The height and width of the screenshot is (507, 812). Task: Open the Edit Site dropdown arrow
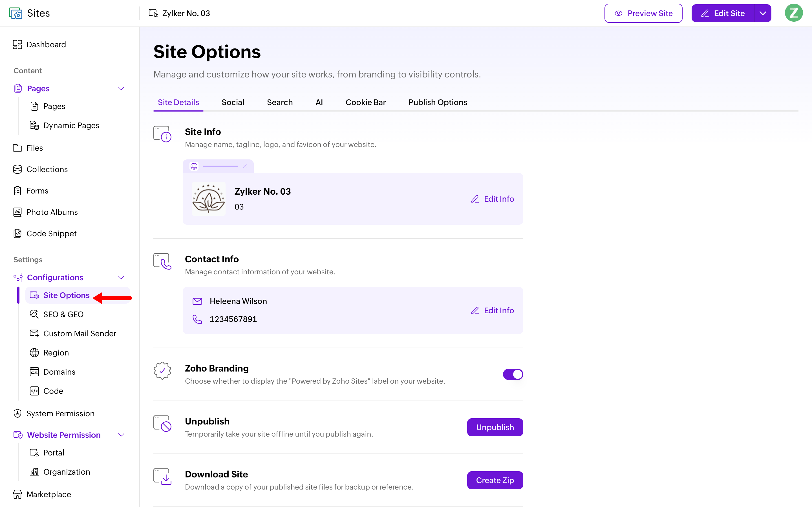[x=763, y=13]
